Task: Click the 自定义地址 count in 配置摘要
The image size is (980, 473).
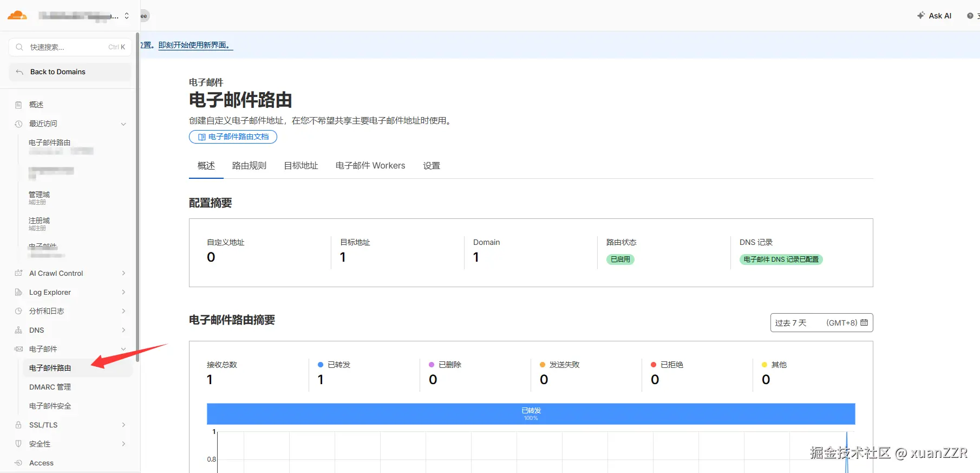Action: tap(211, 257)
